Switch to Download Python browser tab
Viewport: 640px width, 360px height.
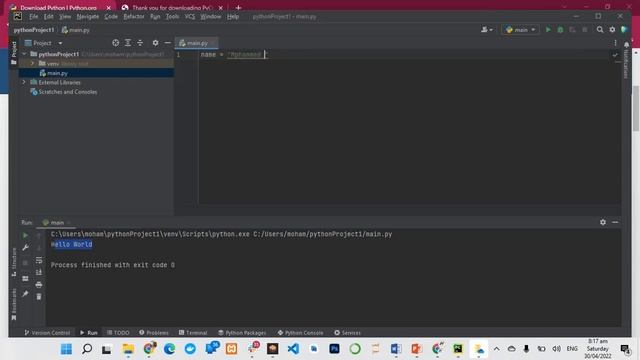(58, 7)
